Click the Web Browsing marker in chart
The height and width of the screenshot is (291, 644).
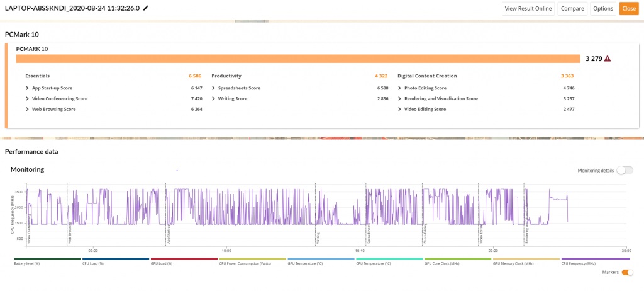[70, 234]
